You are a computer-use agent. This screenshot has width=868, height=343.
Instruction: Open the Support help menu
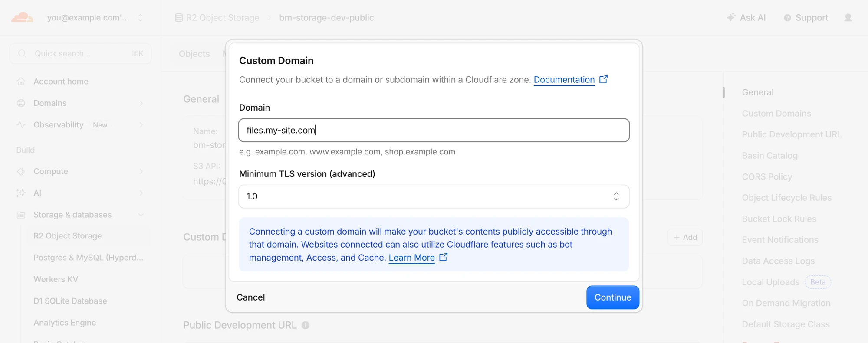(806, 18)
